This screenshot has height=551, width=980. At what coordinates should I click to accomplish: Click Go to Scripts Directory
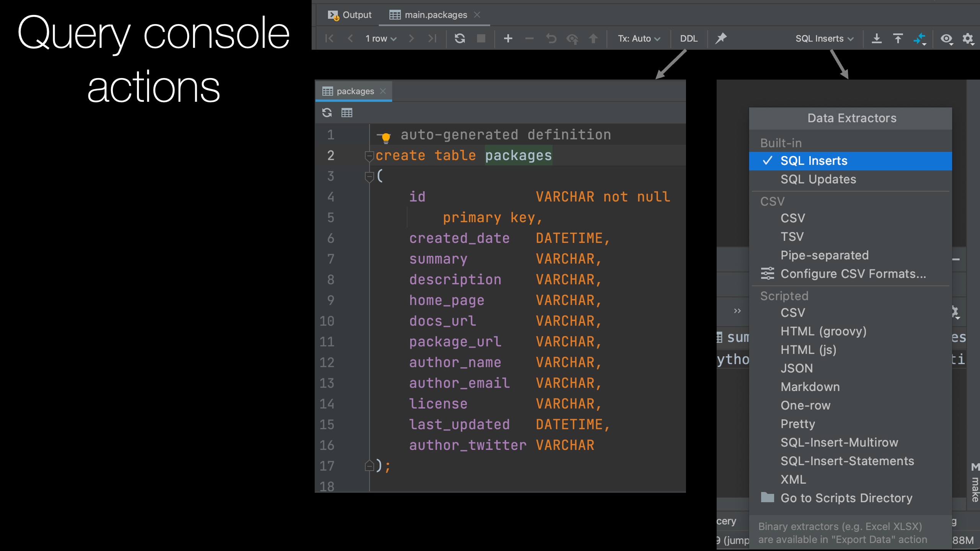pos(846,498)
